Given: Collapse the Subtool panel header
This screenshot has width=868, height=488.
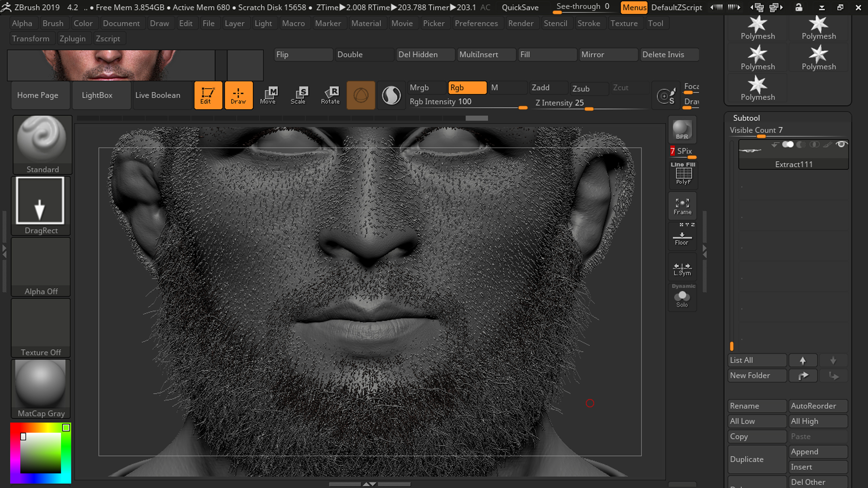Looking at the screenshot, I should (746, 118).
